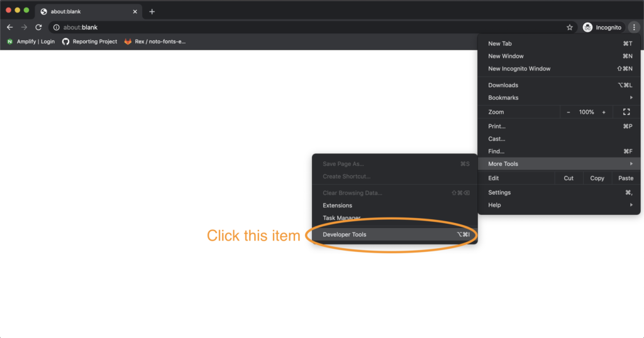Click the Incognito profile icon

click(x=587, y=28)
